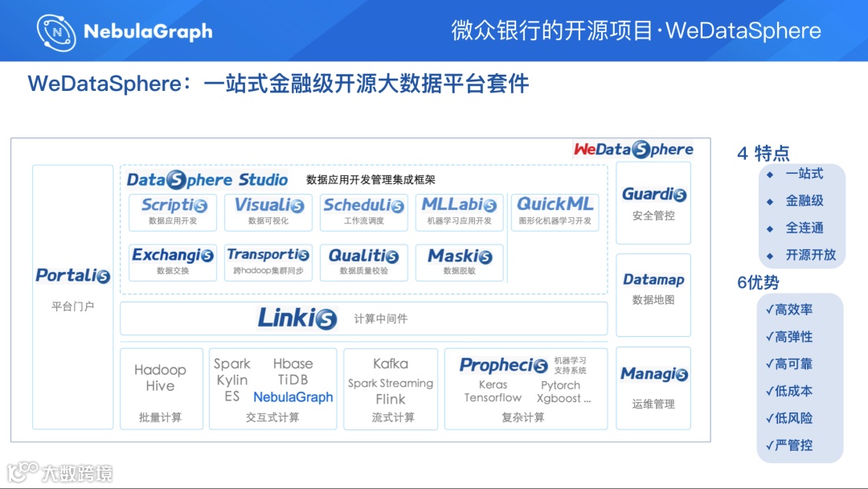
Task: Click the Hadoop text in batch box
Action: tap(160, 370)
